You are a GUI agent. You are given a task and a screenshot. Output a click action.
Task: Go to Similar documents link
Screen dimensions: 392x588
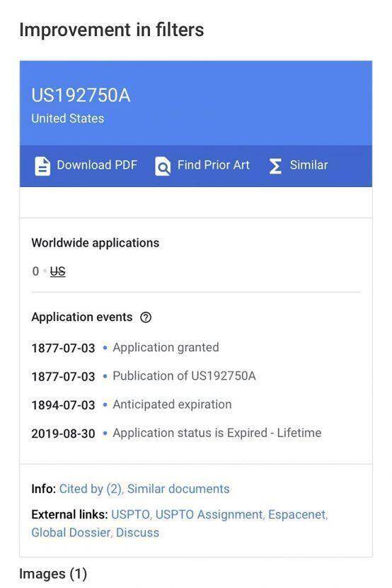[x=178, y=489]
